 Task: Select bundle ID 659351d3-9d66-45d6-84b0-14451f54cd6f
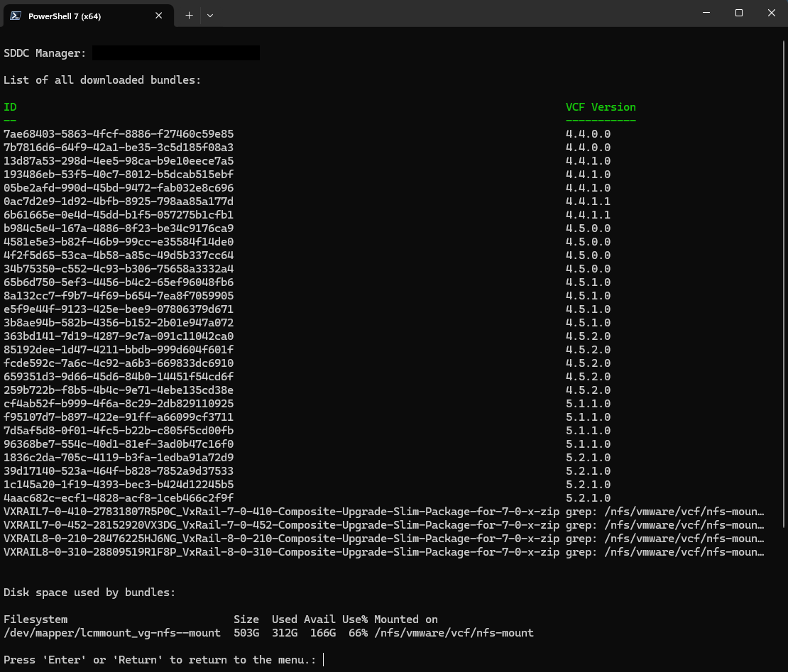coord(119,377)
